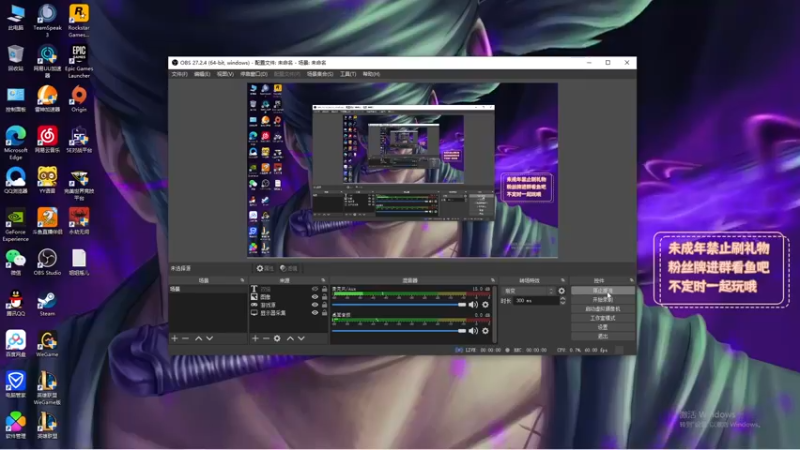Open the 网易云音乐 desktop icon
Screen dimensions: 800x450
coord(47,139)
